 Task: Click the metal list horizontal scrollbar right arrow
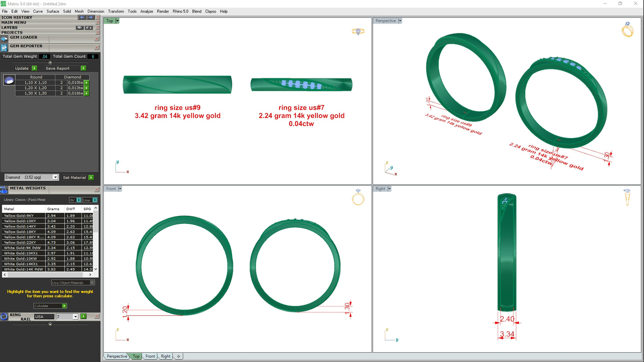pyautogui.click(x=90, y=275)
